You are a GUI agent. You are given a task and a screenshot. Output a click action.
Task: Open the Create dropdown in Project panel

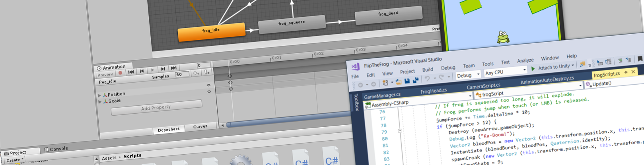[x=14, y=160]
